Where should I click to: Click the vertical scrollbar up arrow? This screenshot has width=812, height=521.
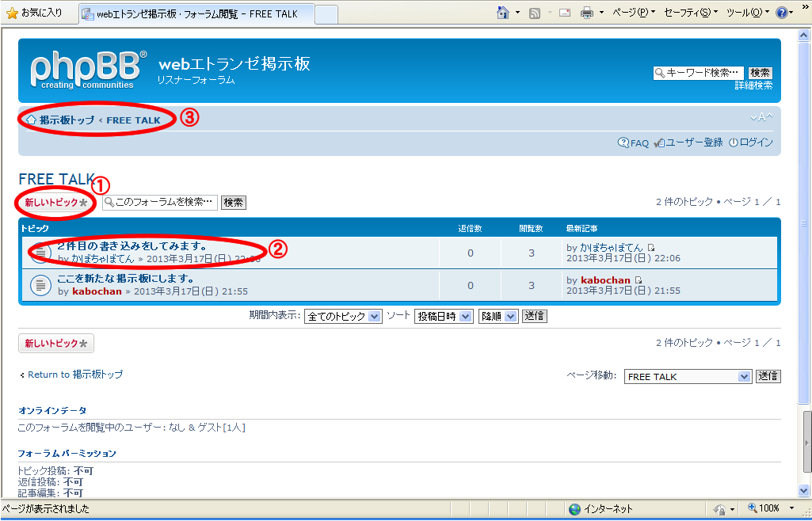804,35
